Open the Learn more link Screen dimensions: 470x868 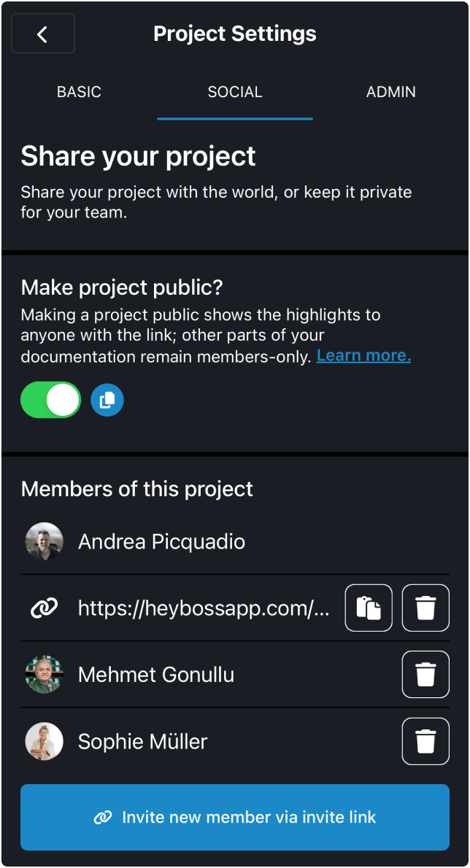click(363, 355)
